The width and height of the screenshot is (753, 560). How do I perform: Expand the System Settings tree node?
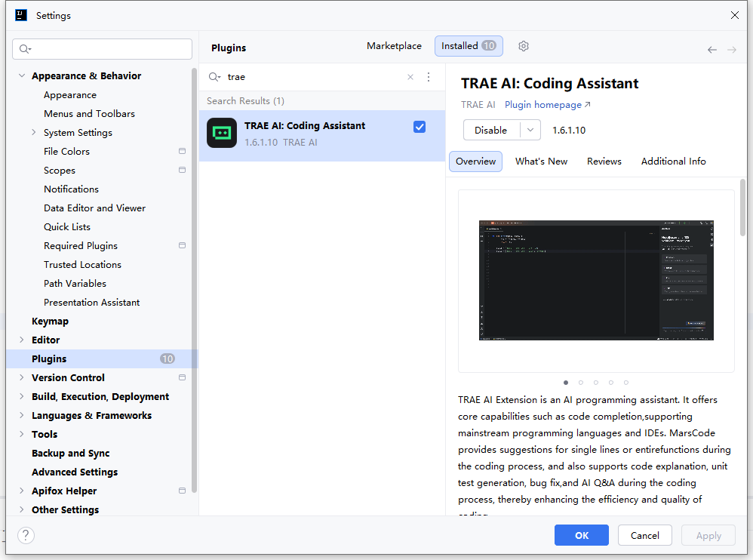point(34,132)
